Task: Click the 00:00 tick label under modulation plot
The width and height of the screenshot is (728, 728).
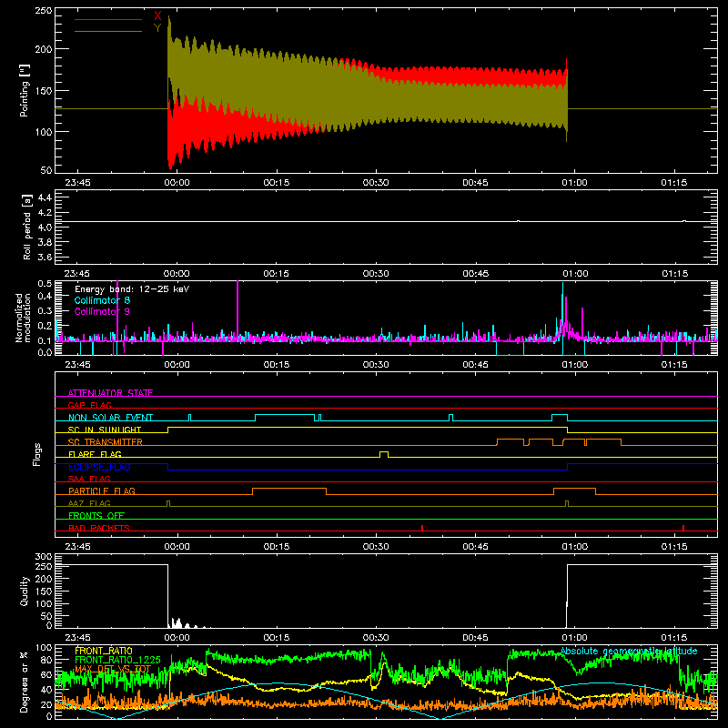Action: 177,365
